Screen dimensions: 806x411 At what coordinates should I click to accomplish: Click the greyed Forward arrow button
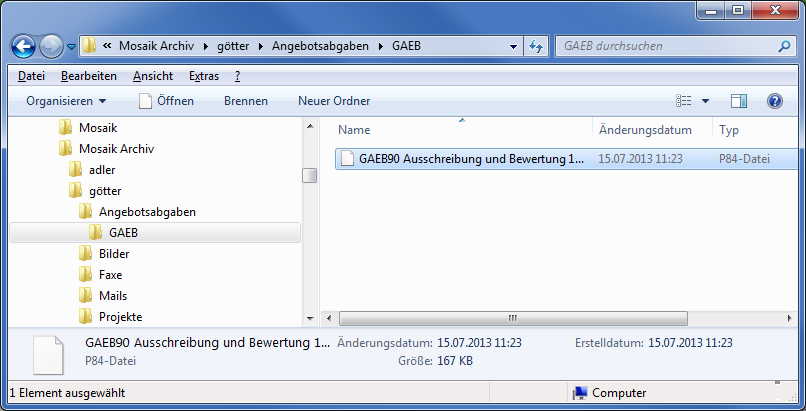(51, 47)
